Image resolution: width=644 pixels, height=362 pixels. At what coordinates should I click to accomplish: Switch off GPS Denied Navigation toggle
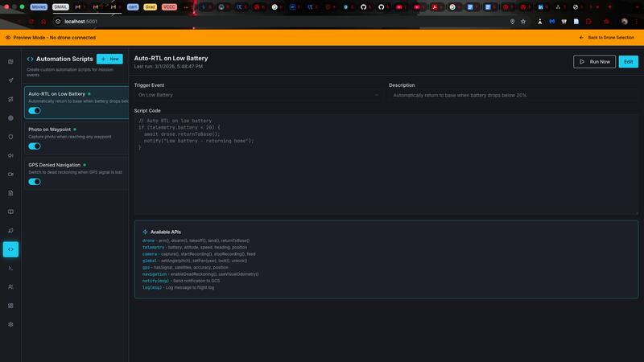(x=35, y=182)
